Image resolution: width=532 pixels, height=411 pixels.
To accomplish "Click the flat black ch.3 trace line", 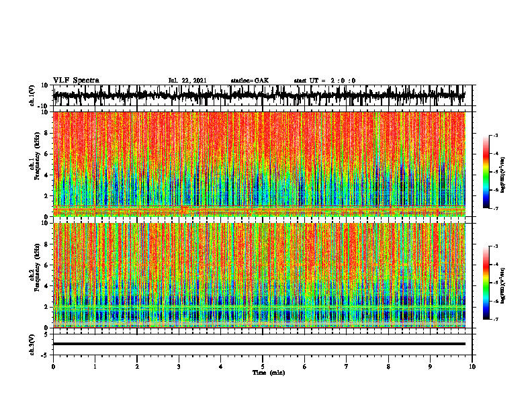I will (x=259, y=344).
